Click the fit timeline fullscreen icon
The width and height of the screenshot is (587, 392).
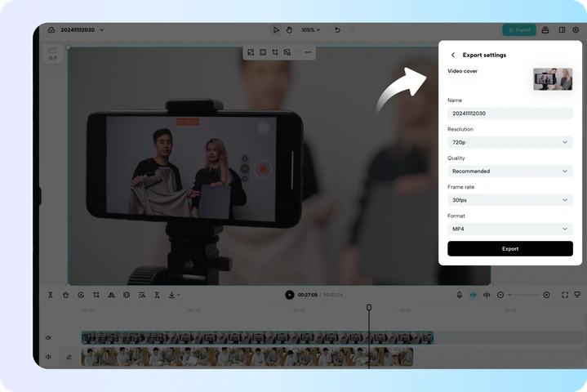565,295
